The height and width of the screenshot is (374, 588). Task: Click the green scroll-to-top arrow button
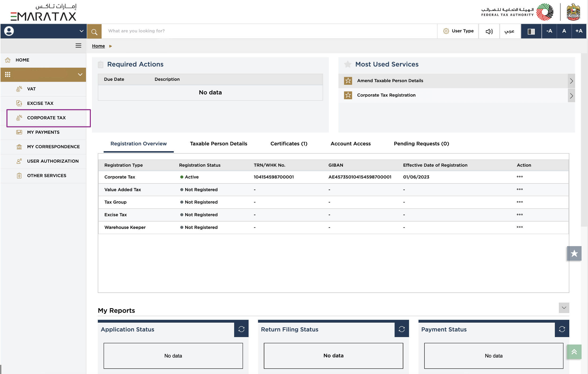click(574, 352)
